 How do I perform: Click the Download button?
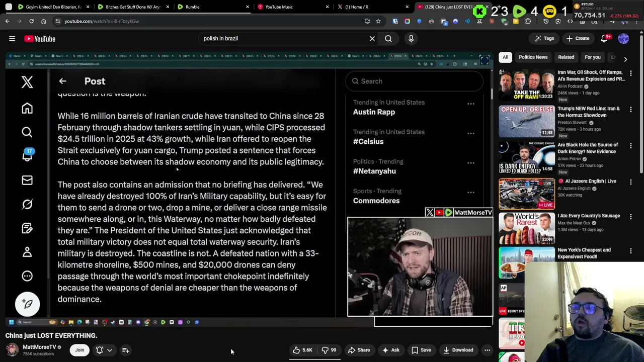coord(458,350)
